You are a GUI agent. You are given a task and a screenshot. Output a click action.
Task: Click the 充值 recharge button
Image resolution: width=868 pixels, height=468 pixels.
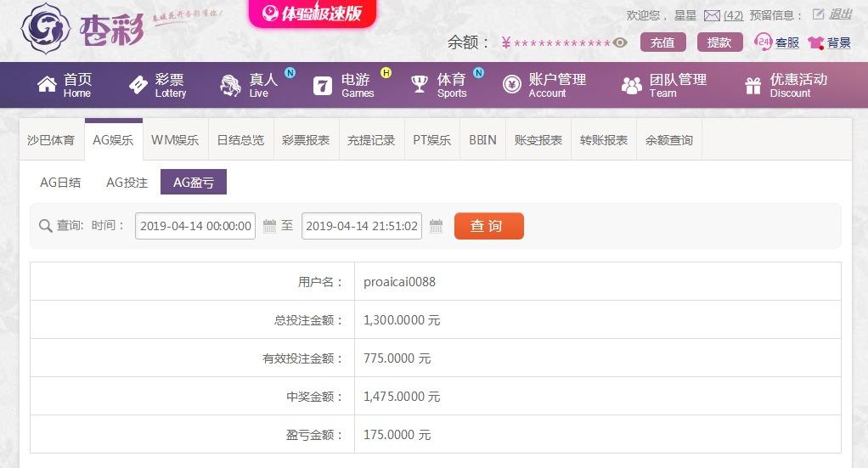click(x=663, y=42)
